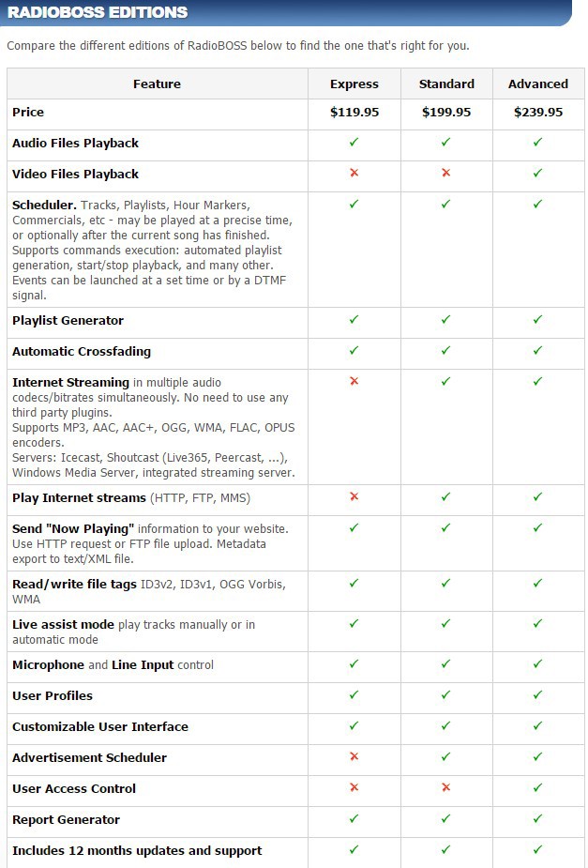This screenshot has width=588, height=868.
Task: Select the Express column header
Action: pos(354,84)
